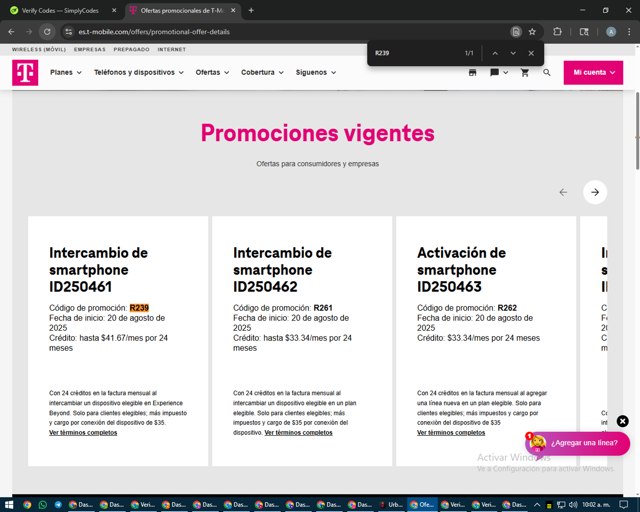Open the chat bubble icon menu

(x=499, y=73)
